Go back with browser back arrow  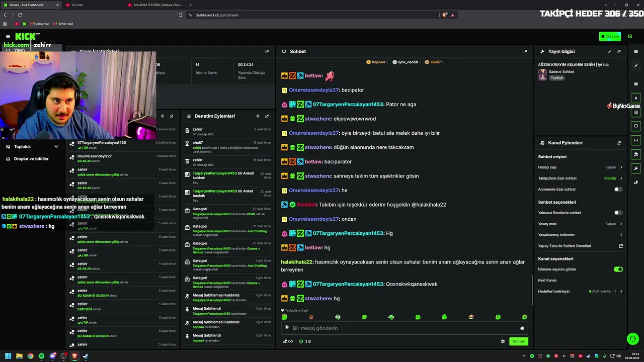point(5,15)
